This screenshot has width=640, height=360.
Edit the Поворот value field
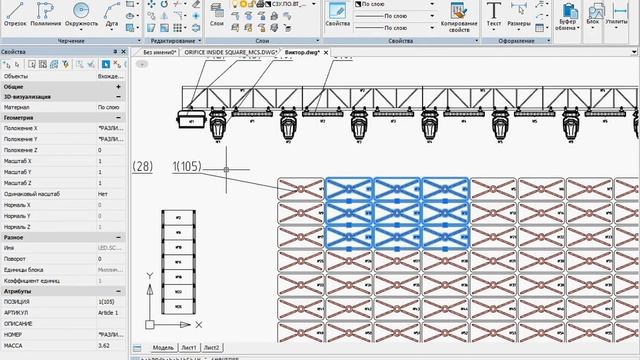tap(111, 259)
